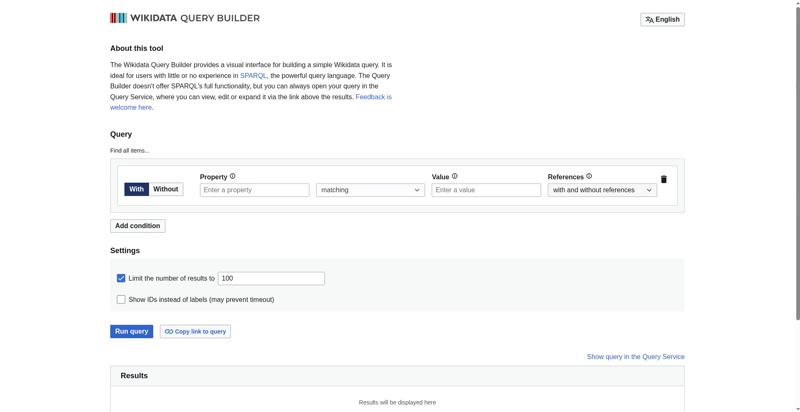Delete the condition with the trash icon
The width and height of the screenshot is (800, 412).
point(663,179)
